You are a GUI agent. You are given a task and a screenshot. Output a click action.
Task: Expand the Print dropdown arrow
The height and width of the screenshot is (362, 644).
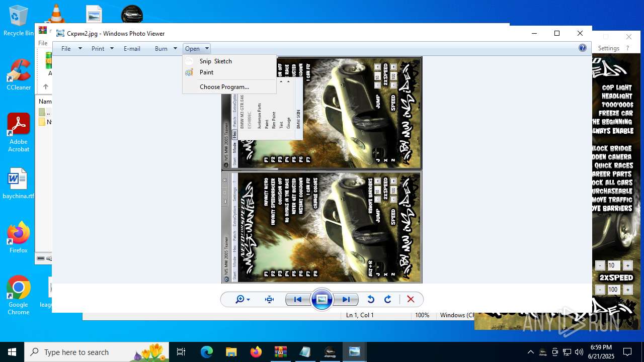point(112,49)
